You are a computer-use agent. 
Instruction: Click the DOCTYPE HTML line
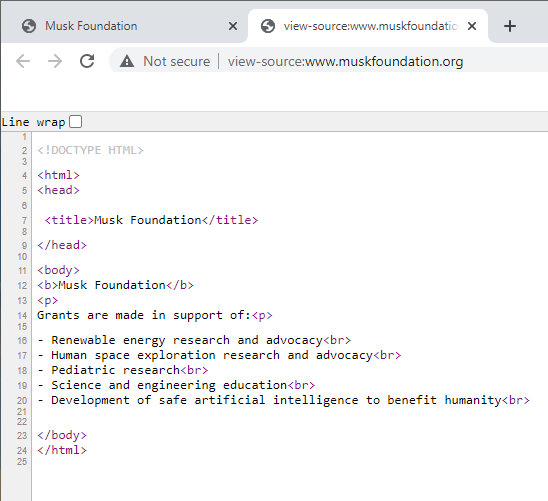[91, 150]
